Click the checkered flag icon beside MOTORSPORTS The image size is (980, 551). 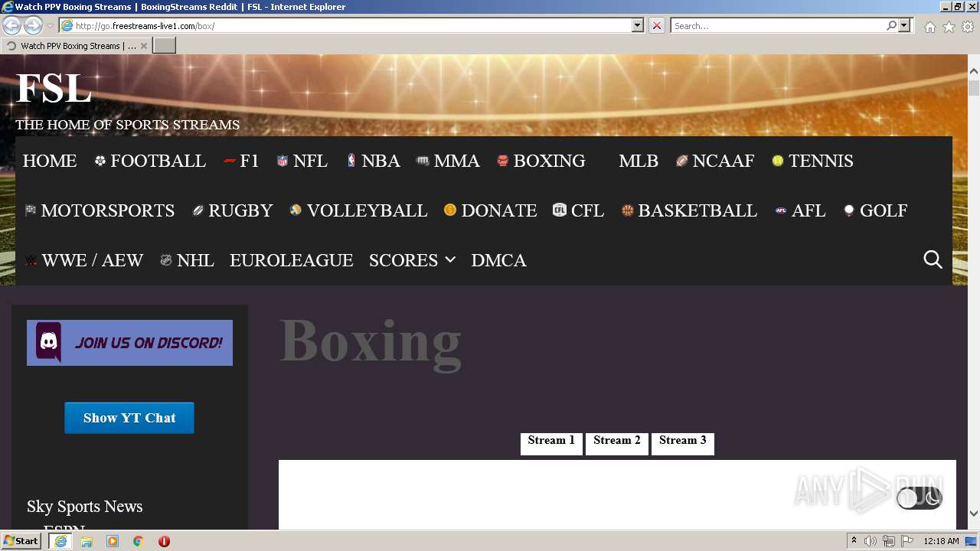coord(31,210)
